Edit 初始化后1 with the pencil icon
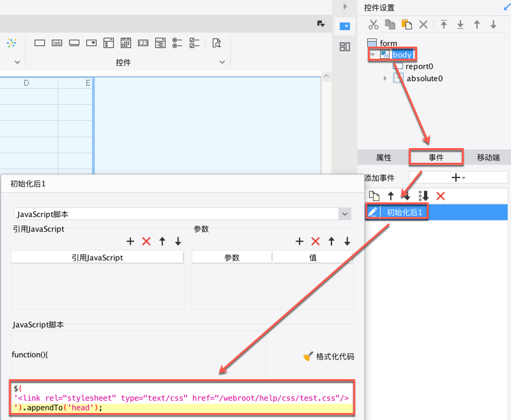Viewport: 511px width, 420px height. coord(372,213)
